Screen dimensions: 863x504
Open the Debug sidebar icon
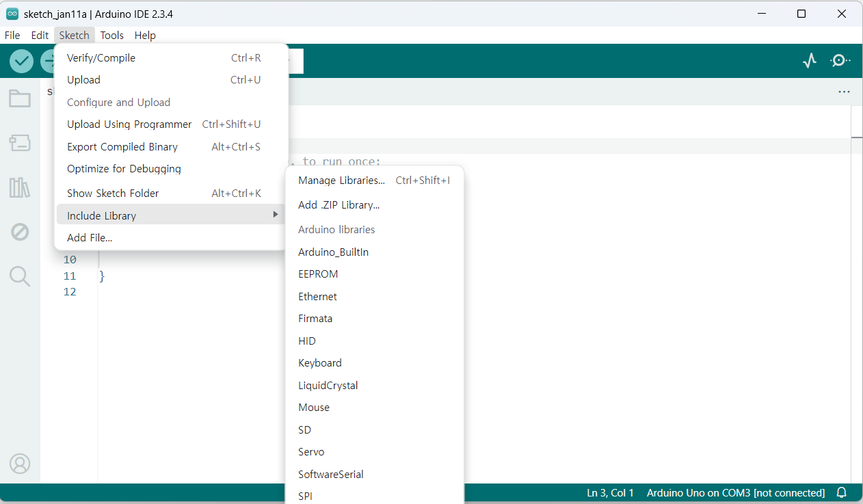point(20,232)
